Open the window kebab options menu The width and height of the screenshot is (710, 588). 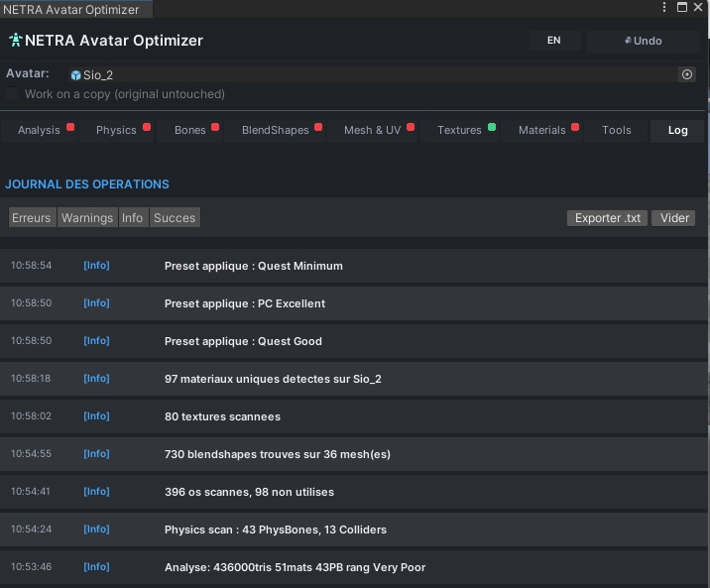point(663,7)
